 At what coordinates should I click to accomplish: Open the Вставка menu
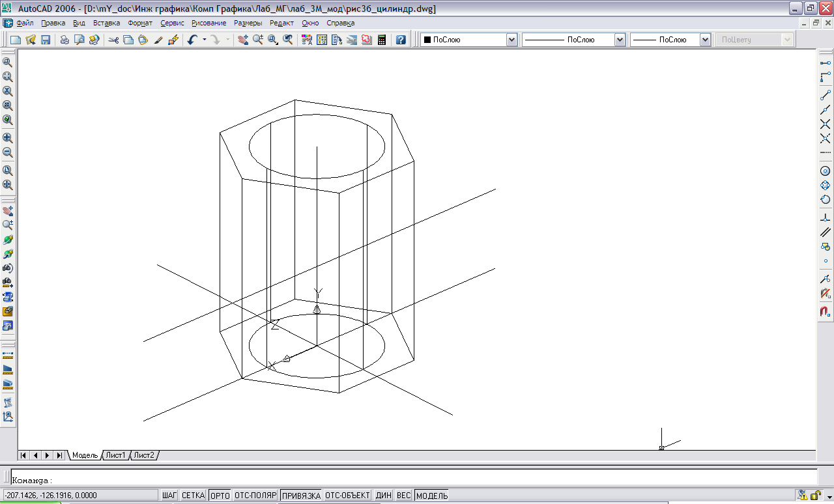[107, 23]
